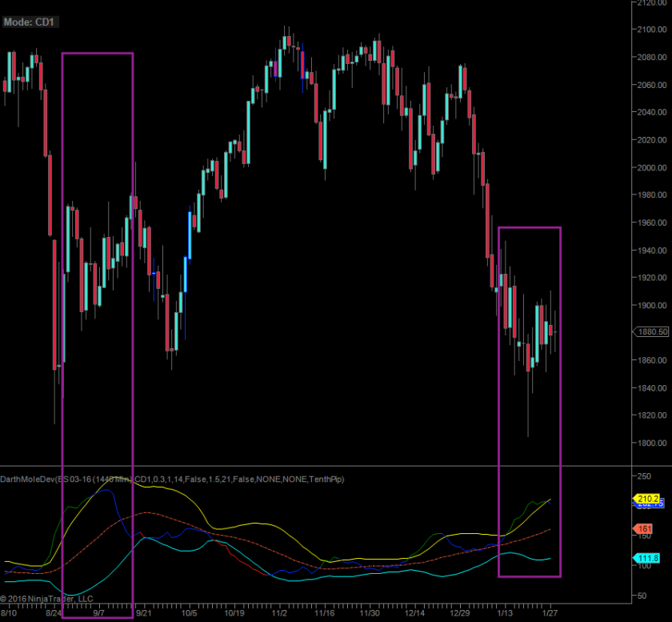The width and height of the screenshot is (672, 622).
Task: Click the red 161 indicator value marker
Action: pyautogui.click(x=642, y=529)
